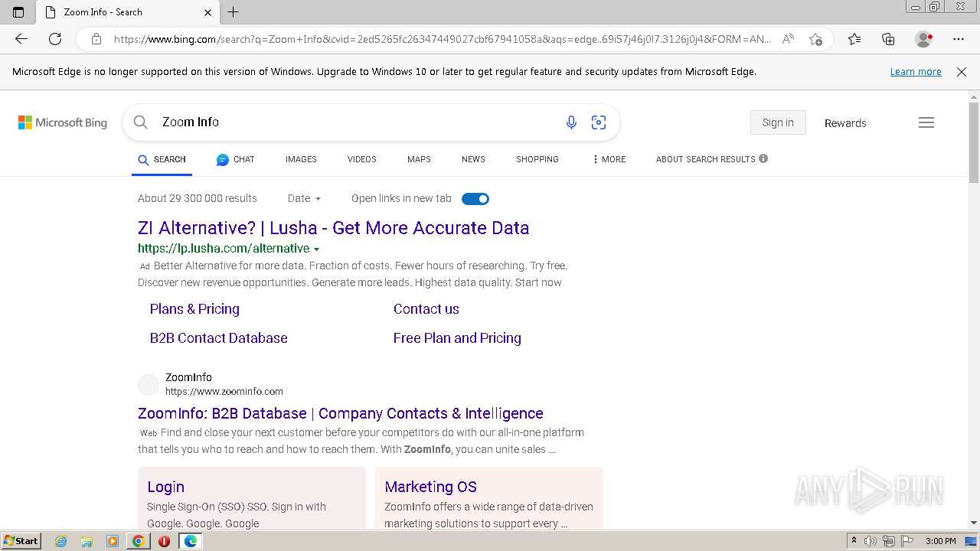Switch to the IMAGES tab
This screenshot has width=980, height=551.
coord(301,159)
